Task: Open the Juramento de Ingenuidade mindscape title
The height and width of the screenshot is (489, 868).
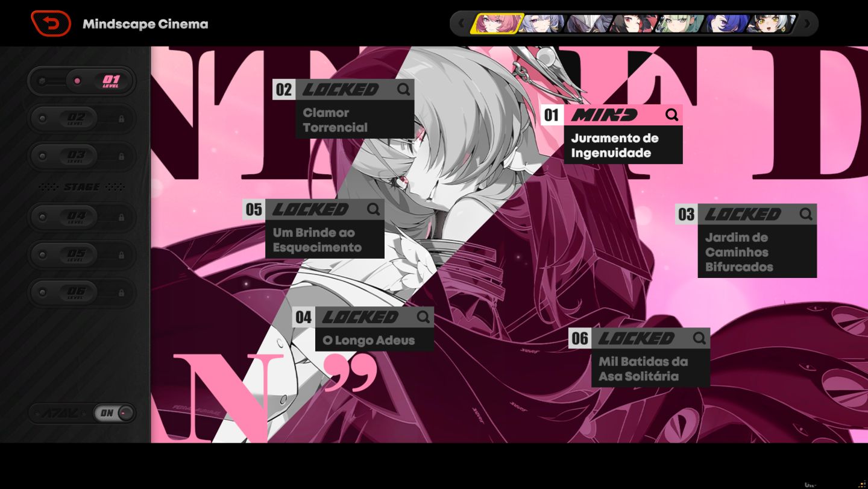Action: (x=615, y=145)
